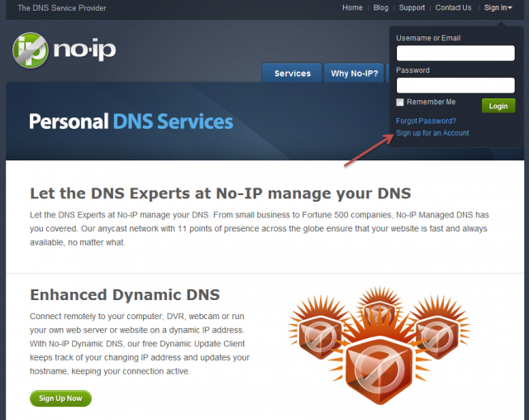Click the Sign Up Now button
The image size is (529, 420).
[x=60, y=399]
